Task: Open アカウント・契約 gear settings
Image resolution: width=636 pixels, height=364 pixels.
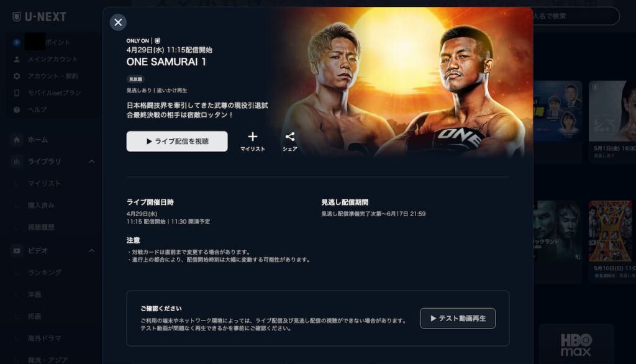Action: point(17,76)
